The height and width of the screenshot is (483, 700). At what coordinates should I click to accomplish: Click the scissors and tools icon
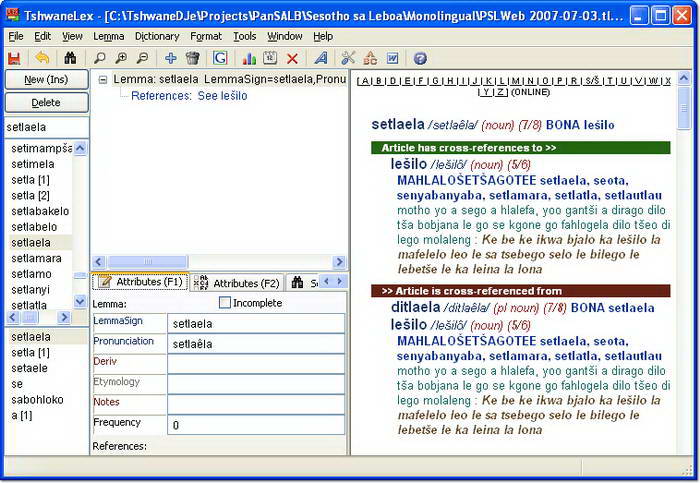tap(348, 58)
